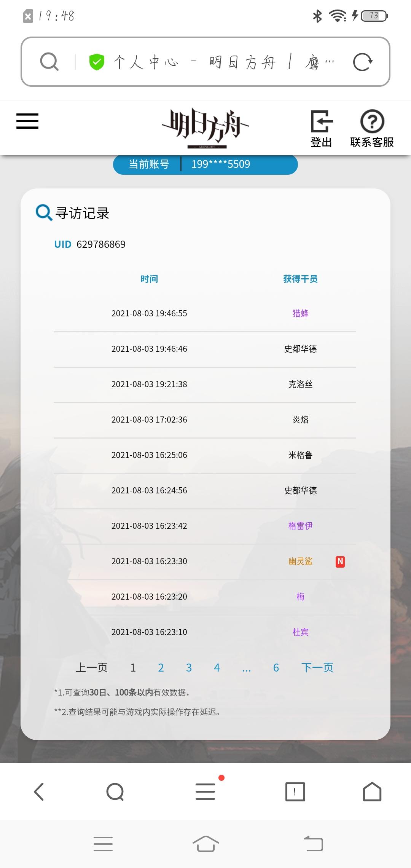Select 上一页 previous page
411x868 pixels.
(x=92, y=667)
